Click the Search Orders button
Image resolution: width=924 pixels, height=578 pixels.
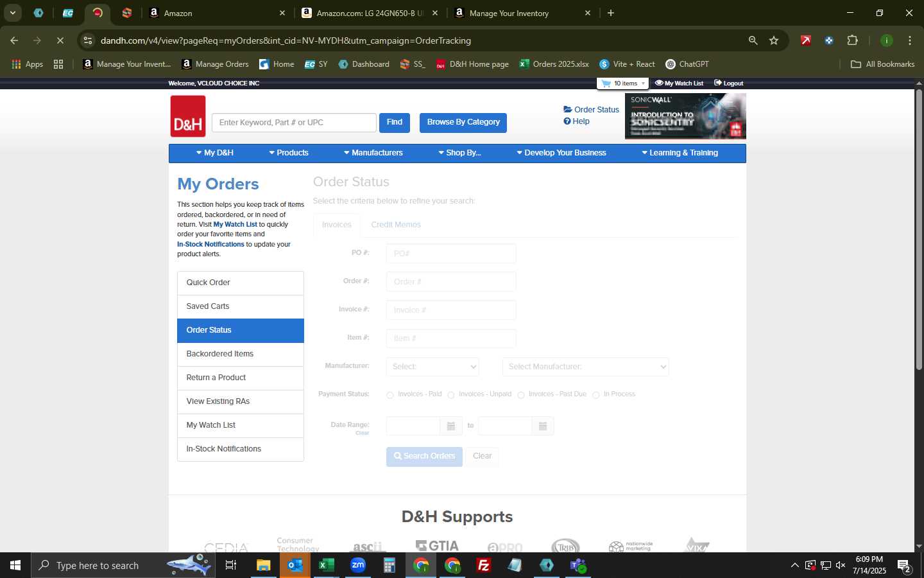[x=424, y=457]
